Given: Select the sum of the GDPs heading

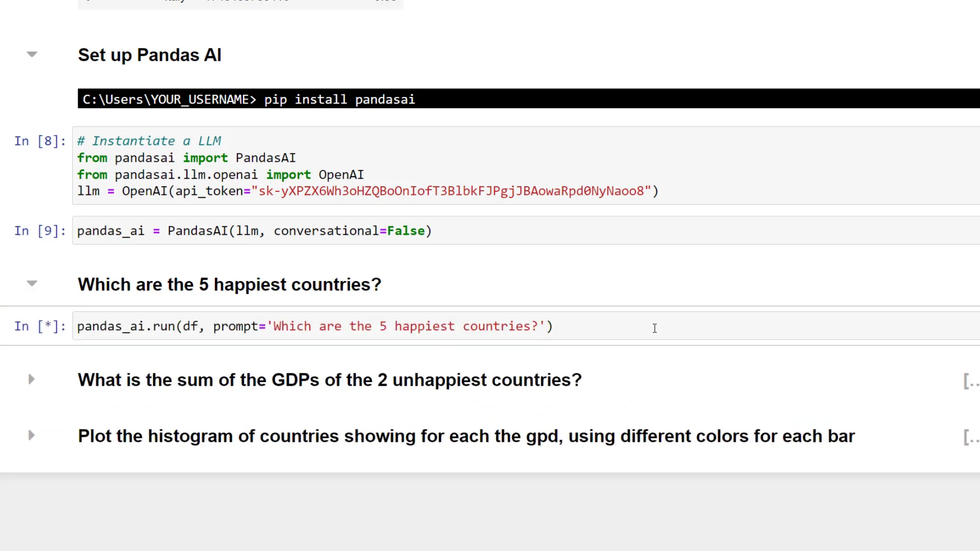Looking at the screenshot, I should coord(329,380).
